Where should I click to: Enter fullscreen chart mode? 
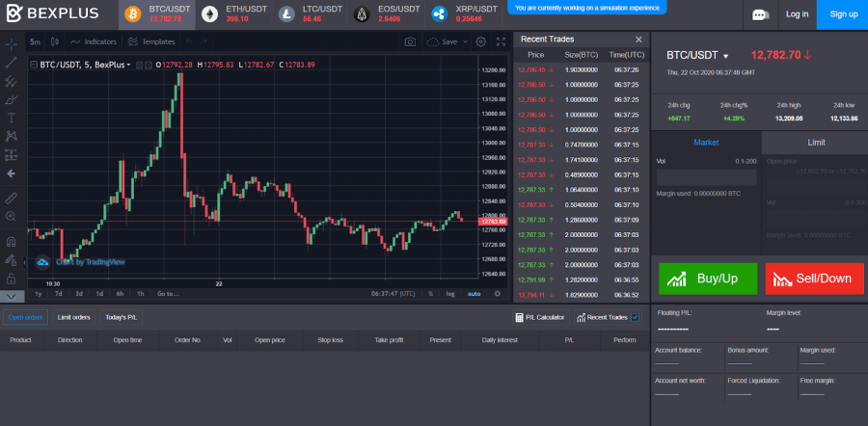501,41
